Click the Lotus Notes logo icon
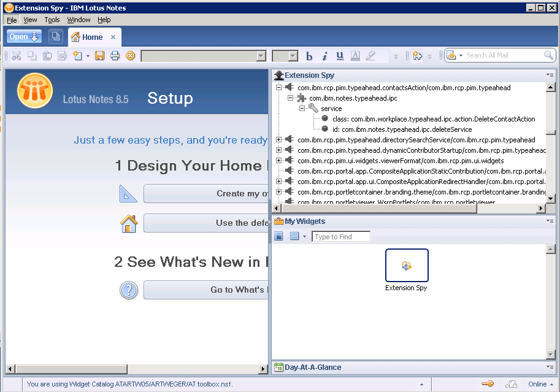560x392 pixels. tap(35, 92)
